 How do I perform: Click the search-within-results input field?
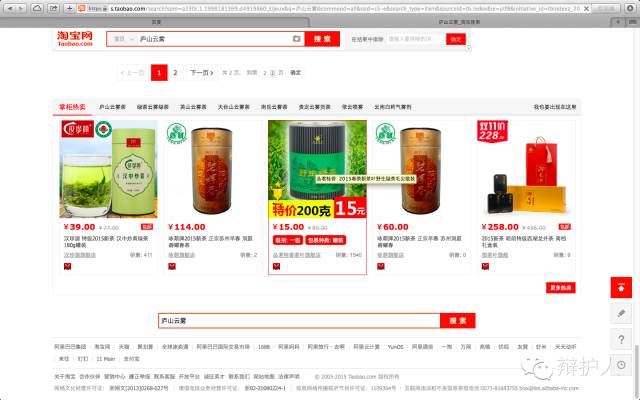coord(415,39)
